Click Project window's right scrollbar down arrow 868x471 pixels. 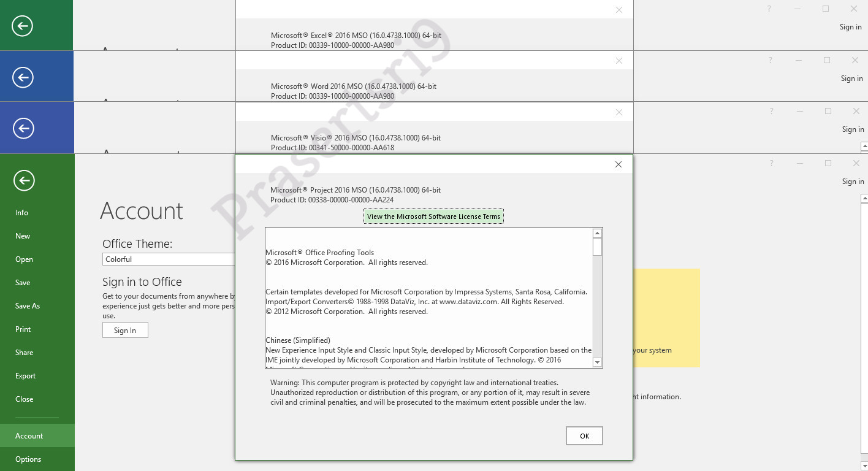pyautogui.click(x=864, y=465)
